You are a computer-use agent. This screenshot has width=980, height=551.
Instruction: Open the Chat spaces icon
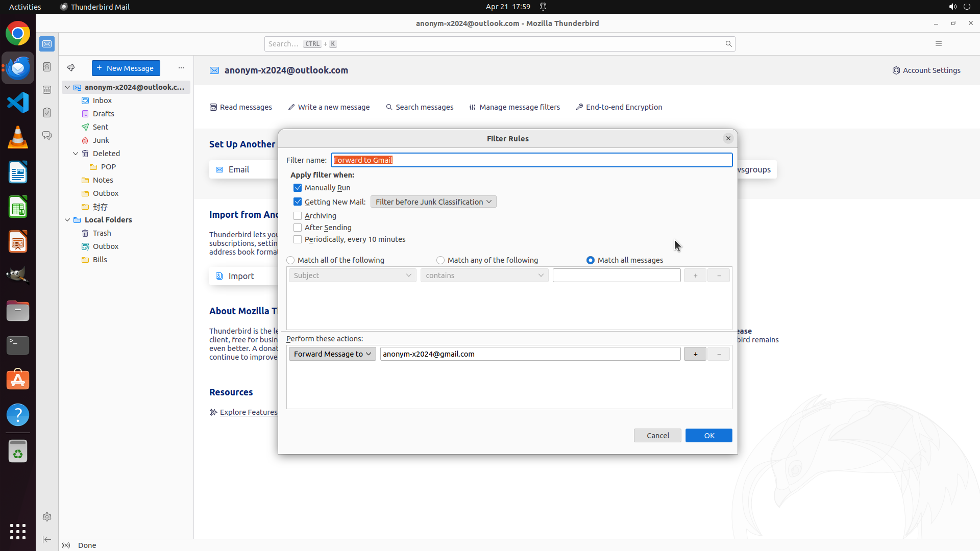pos(47,136)
